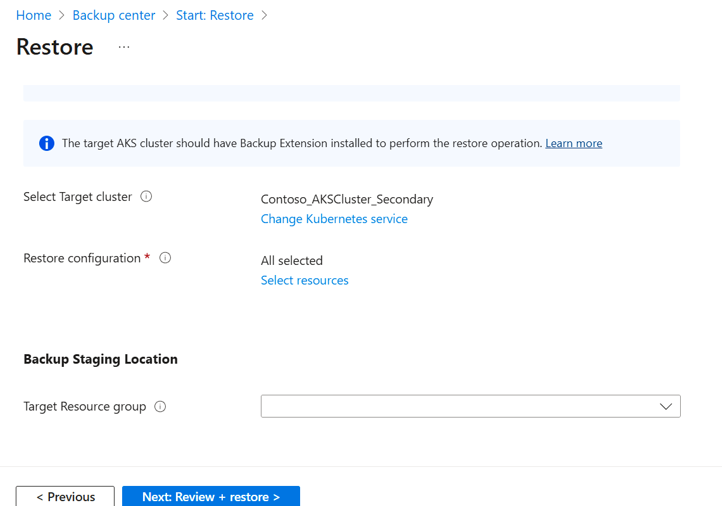Click the Restore configuration field label
722x506 pixels.
[x=82, y=258]
